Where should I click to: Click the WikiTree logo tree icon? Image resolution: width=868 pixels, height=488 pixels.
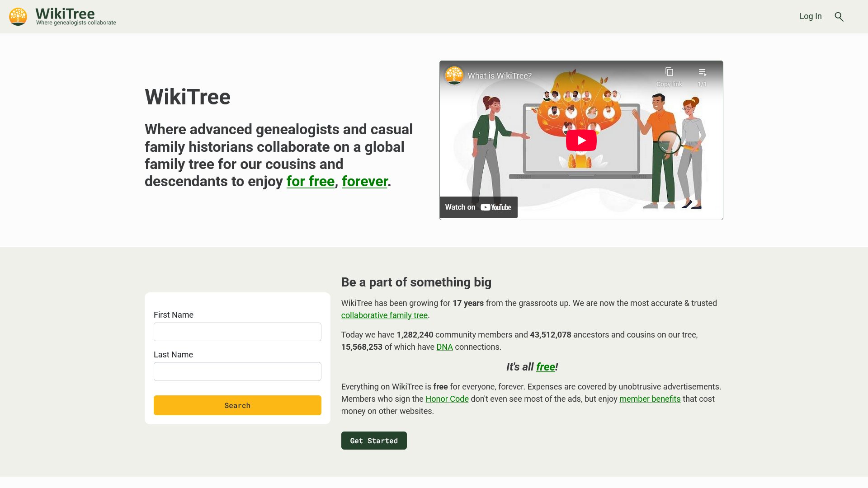click(x=18, y=16)
